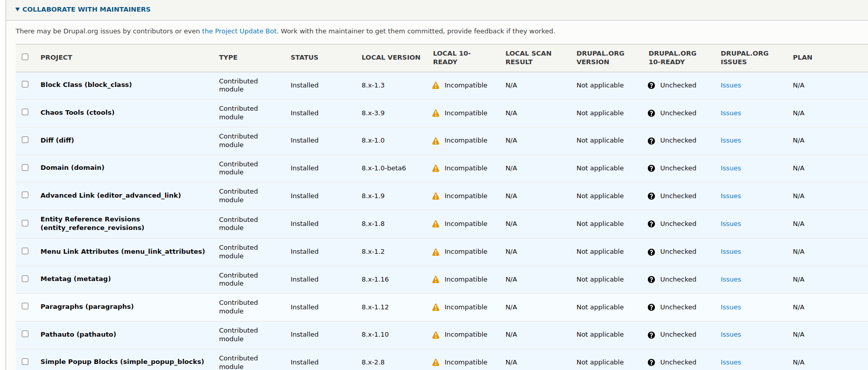Viewport: 868px width, 370px height.
Task: Open Issues link for Paragraphs
Action: (731, 307)
